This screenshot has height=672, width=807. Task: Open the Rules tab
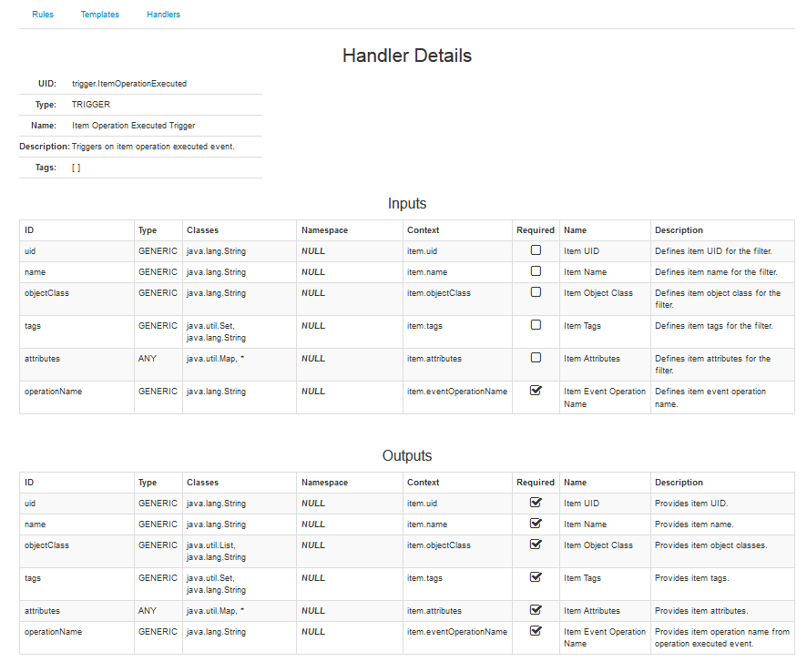[x=43, y=15]
